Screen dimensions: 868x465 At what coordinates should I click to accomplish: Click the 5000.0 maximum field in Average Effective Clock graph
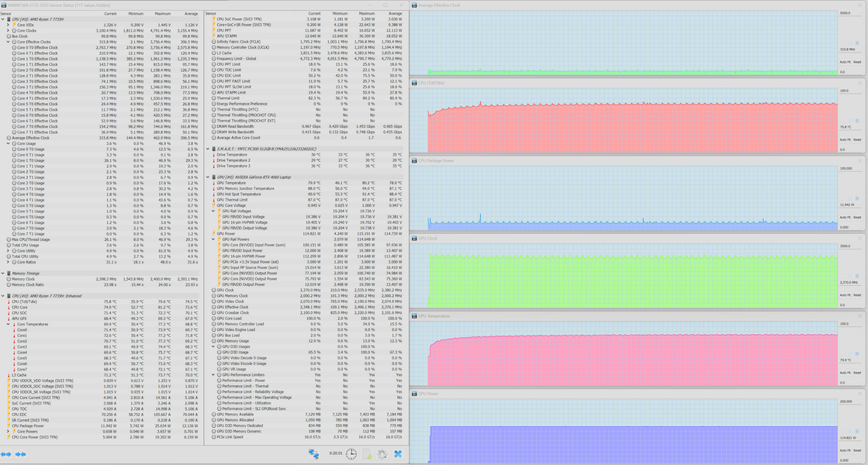pyautogui.click(x=850, y=13)
